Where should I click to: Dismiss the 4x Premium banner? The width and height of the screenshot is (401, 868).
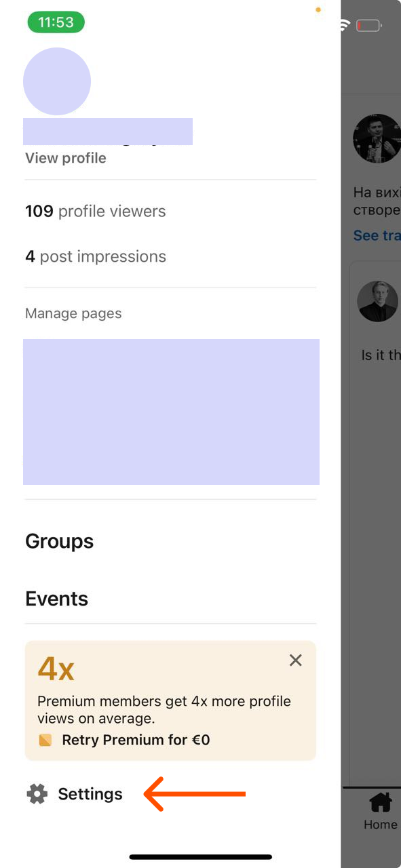coord(295,660)
